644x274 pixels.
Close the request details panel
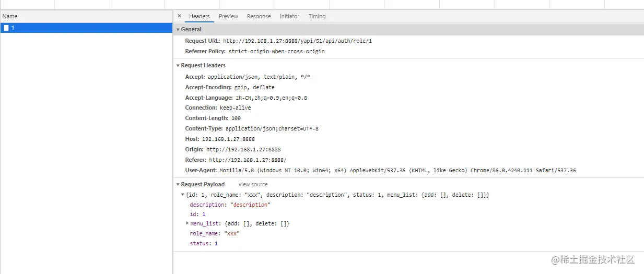click(x=180, y=16)
